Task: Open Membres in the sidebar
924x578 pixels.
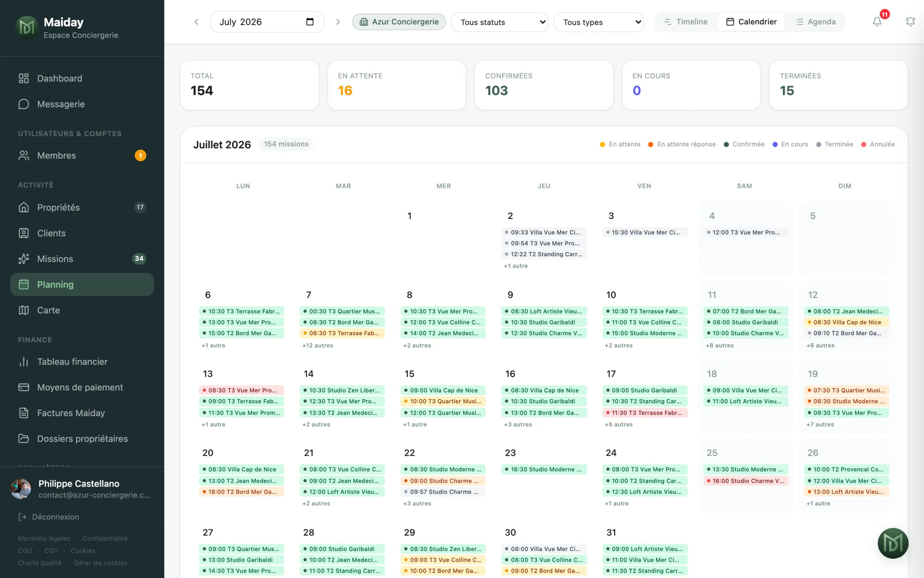Action: click(82, 155)
